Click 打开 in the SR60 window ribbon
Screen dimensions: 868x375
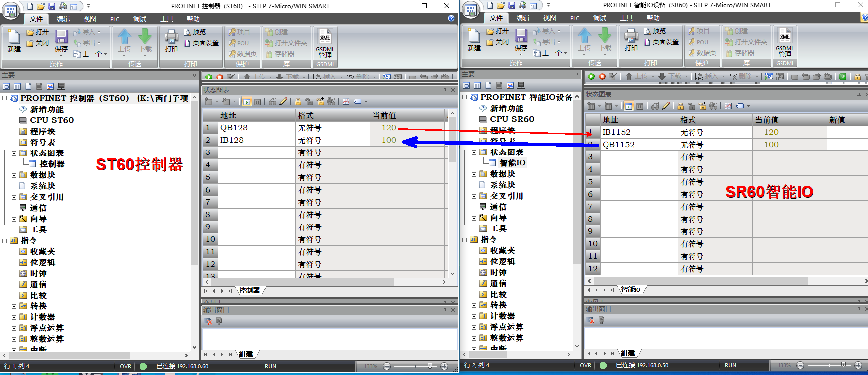(x=498, y=31)
